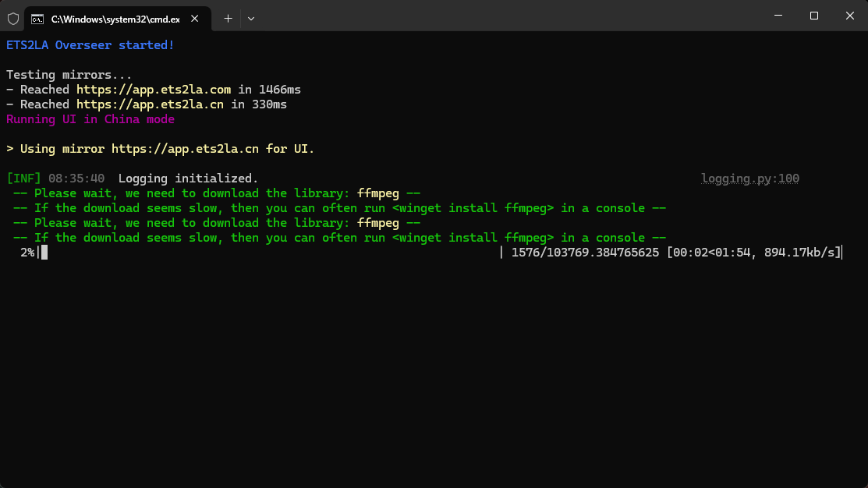This screenshot has width=868, height=488.
Task: Click the administrator shield icon in title bar
Action: pyautogui.click(x=13, y=18)
